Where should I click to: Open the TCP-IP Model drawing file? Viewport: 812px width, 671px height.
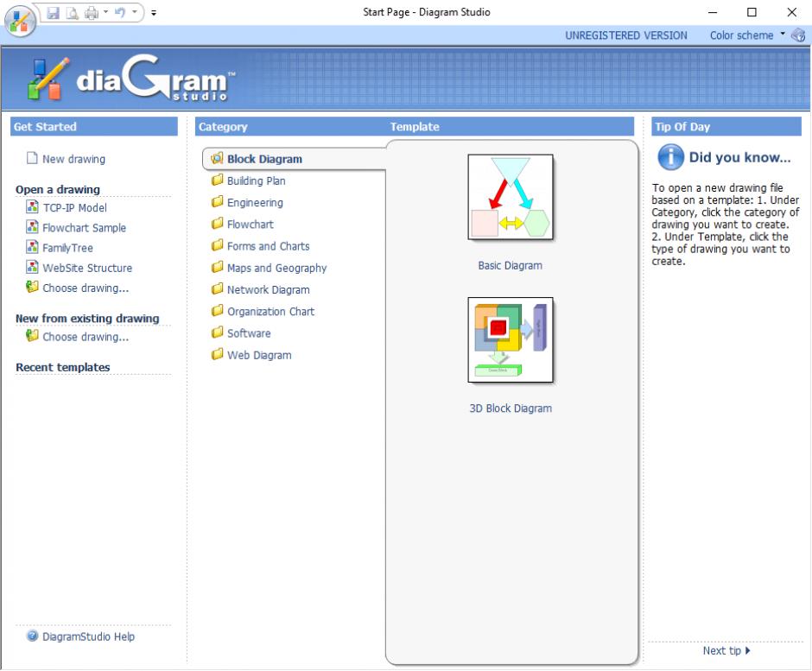pyautogui.click(x=74, y=208)
